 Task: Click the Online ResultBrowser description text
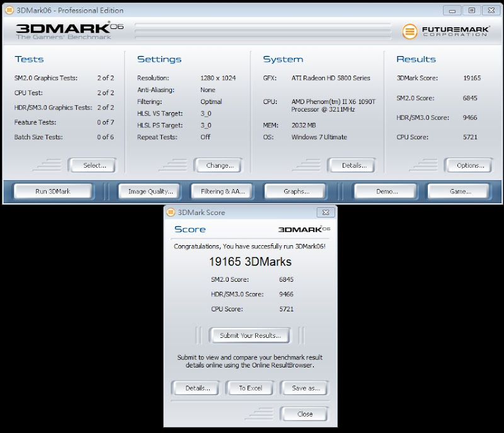pyautogui.click(x=249, y=361)
